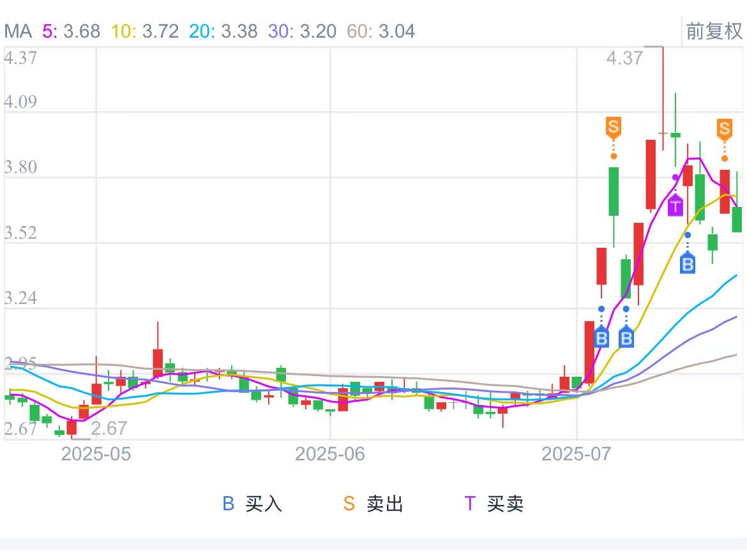Click the 2.67 low price annotation
Screen dimensions: 747x560
(109, 428)
